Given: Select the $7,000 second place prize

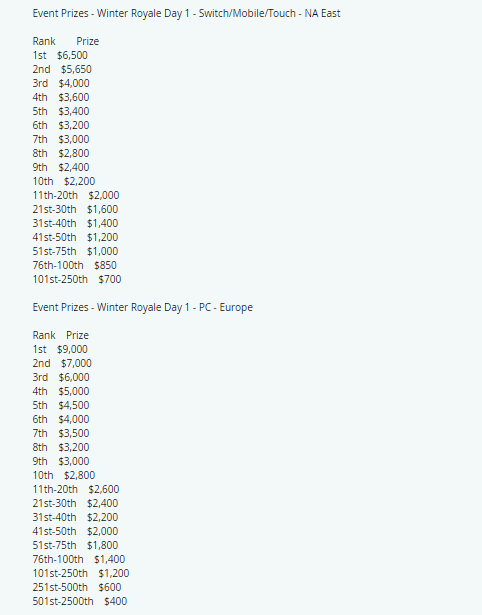Looking at the screenshot, I should [x=76, y=363].
